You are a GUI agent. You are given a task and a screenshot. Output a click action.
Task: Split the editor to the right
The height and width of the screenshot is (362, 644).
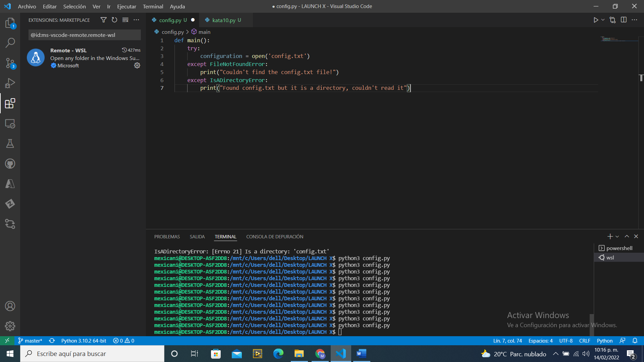624,20
